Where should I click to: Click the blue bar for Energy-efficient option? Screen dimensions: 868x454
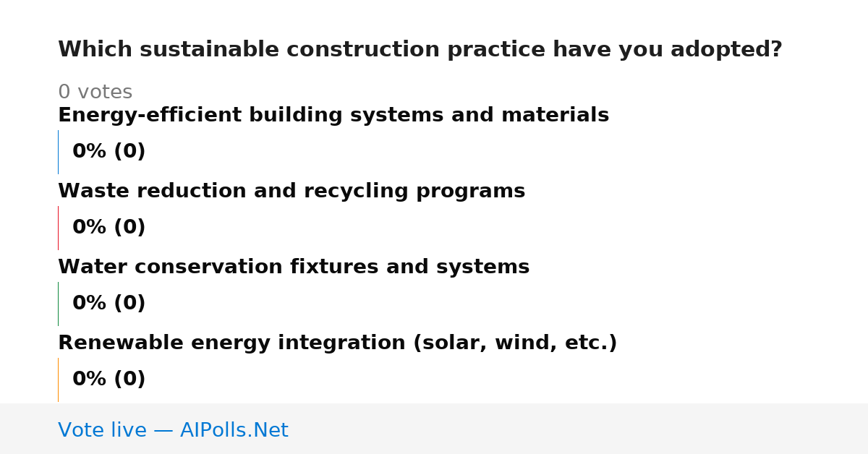pyautogui.click(x=58, y=152)
